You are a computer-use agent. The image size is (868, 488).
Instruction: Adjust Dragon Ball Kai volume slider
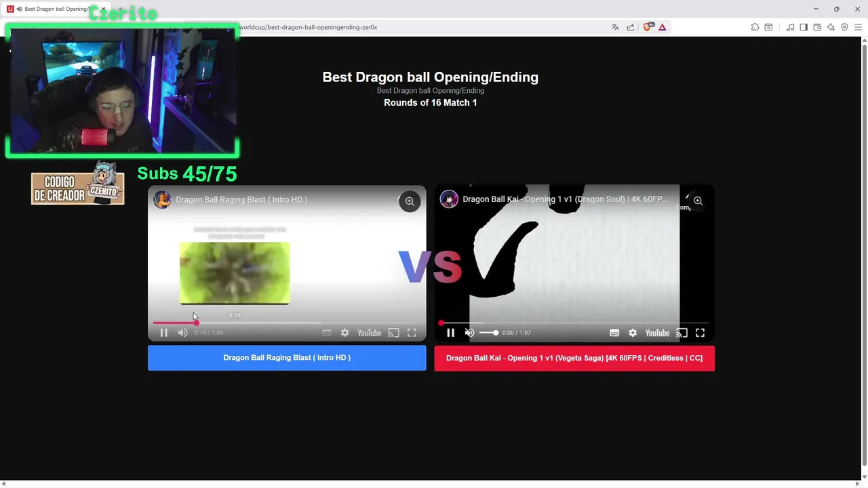pyautogui.click(x=489, y=333)
